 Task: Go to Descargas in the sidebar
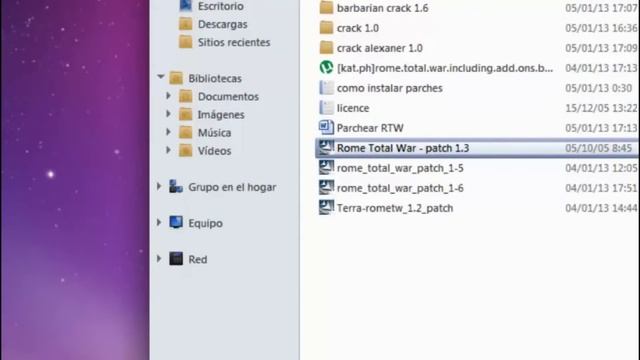[223, 24]
